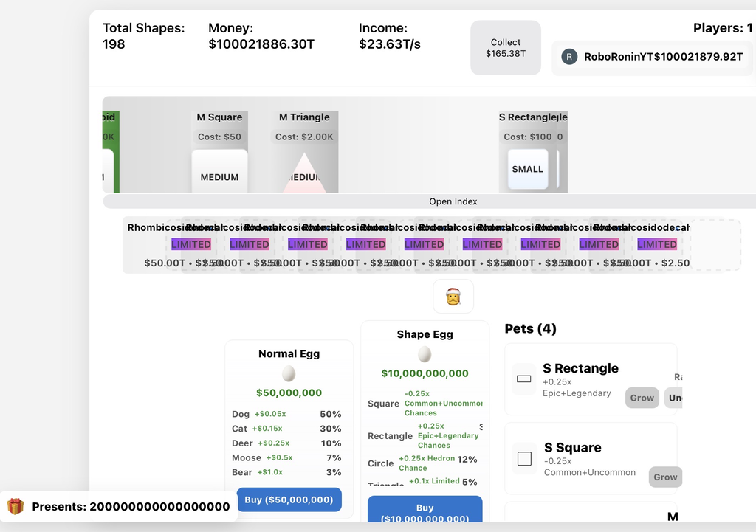Buy the Normal Egg for $50,000,000
Image resolution: width=756 pixels, height=532 pixels.
click(289, 500)
